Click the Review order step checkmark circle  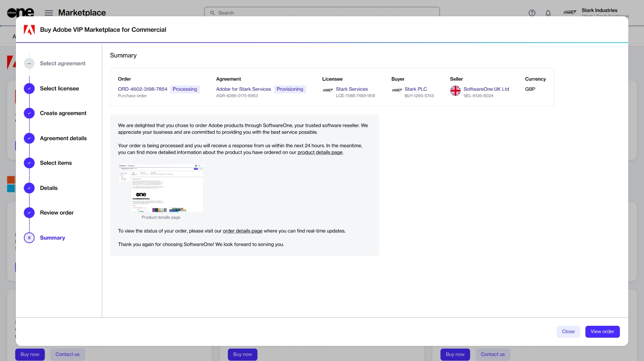29,213
